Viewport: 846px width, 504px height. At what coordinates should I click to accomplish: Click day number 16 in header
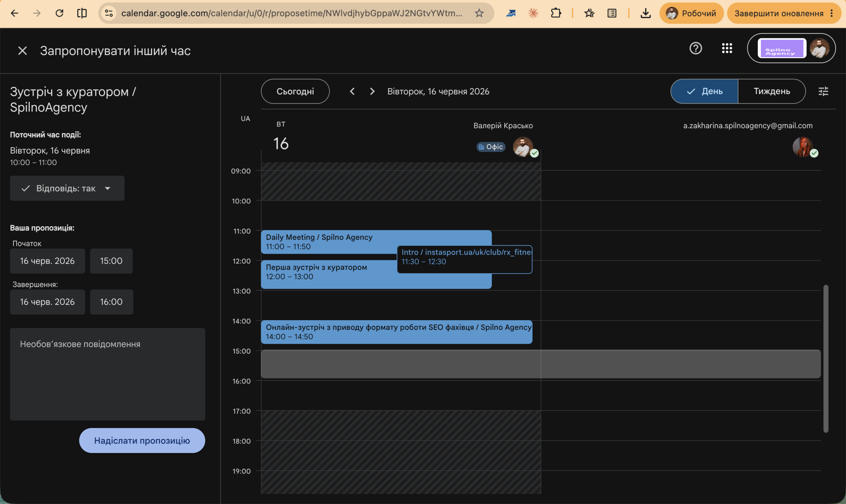point(281,143)
